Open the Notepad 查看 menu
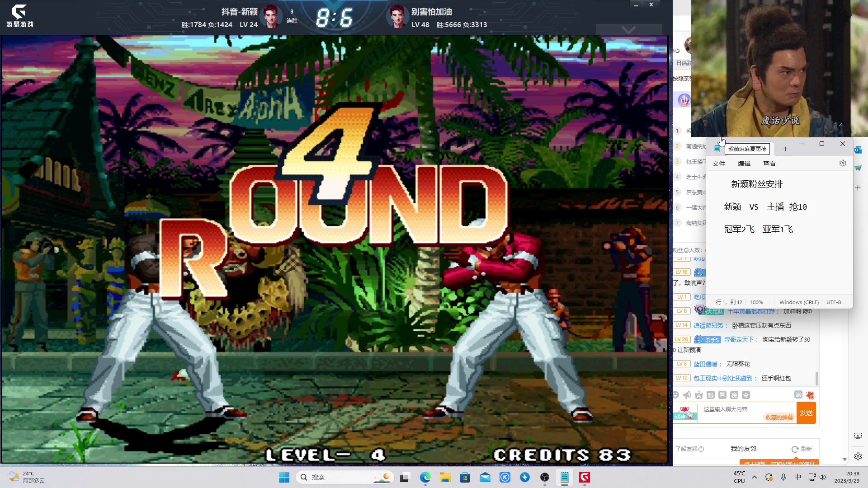 tap(769, 164)
